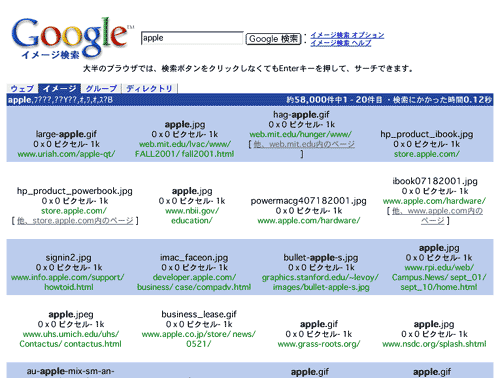Switch to the グループ tab
The image size is (500, 378).
(x=101, y=88)
